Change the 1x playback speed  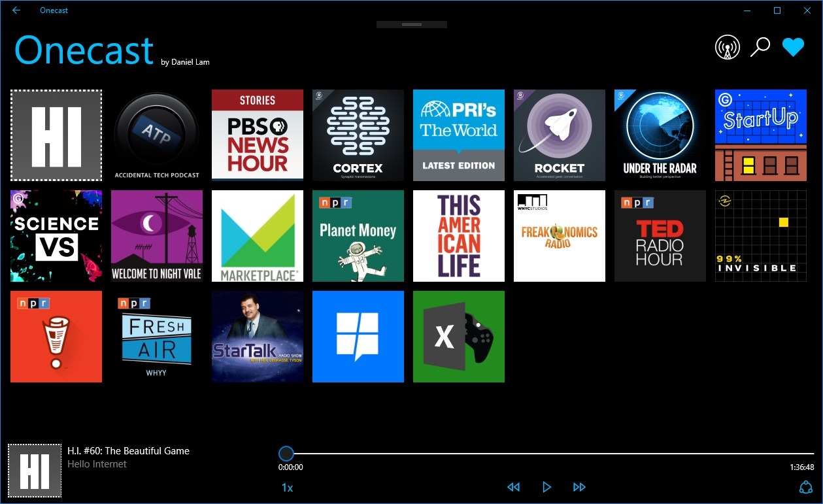pos(287,488)
